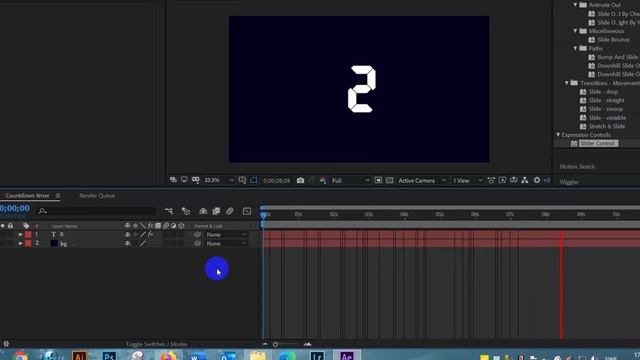640x360 pixels.
Task: Toggle hide shy layers icon
Action: pos(203,211)
